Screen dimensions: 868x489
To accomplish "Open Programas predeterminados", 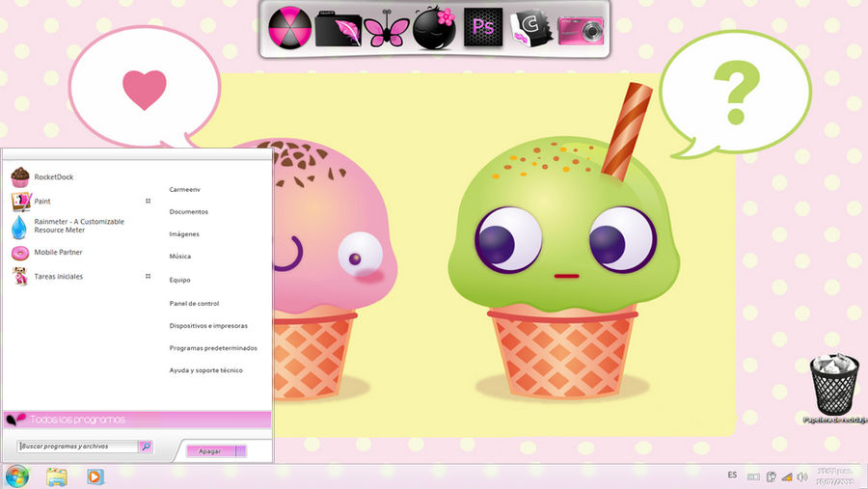I will (213, 348).
